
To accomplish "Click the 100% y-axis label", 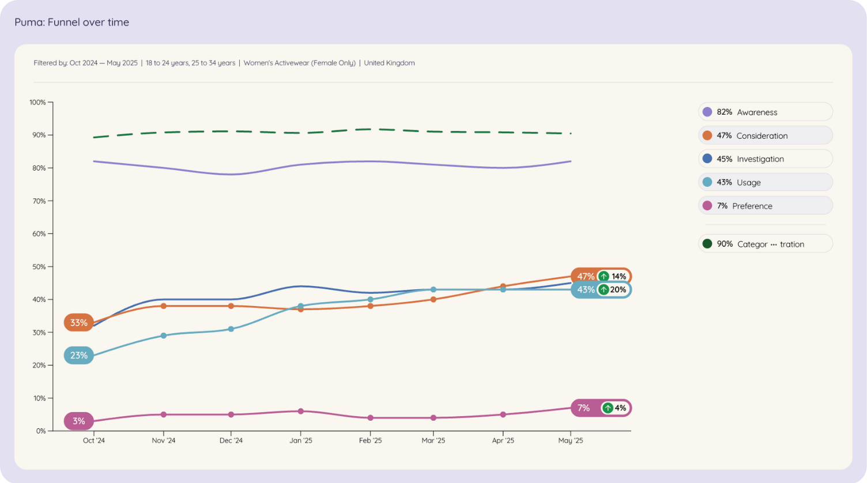I will 37,103.
